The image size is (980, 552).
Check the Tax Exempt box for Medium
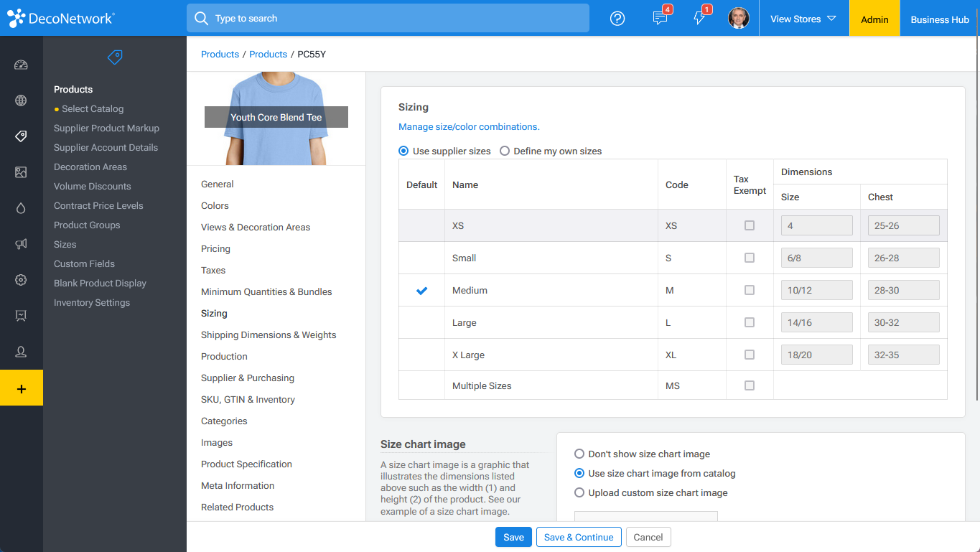tap(750, 290)
